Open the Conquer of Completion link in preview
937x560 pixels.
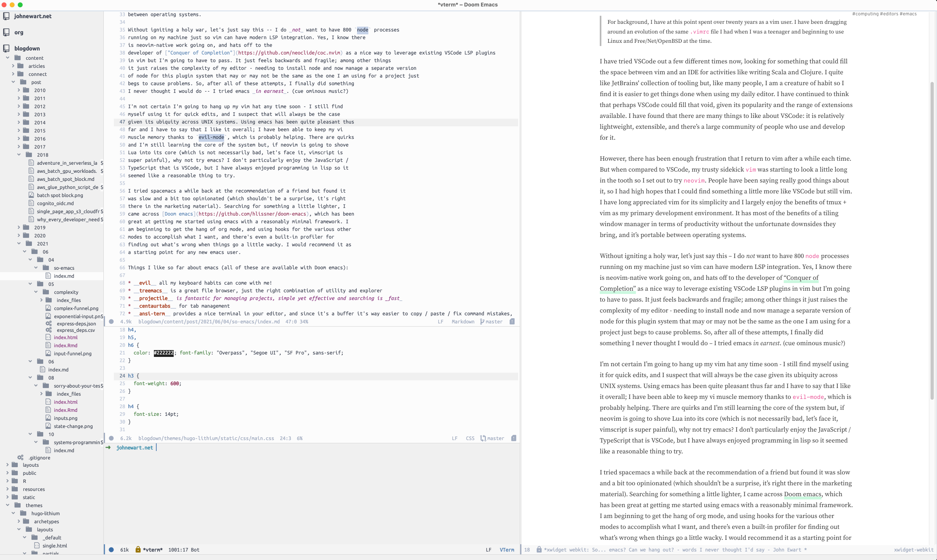tap(801, 278)
